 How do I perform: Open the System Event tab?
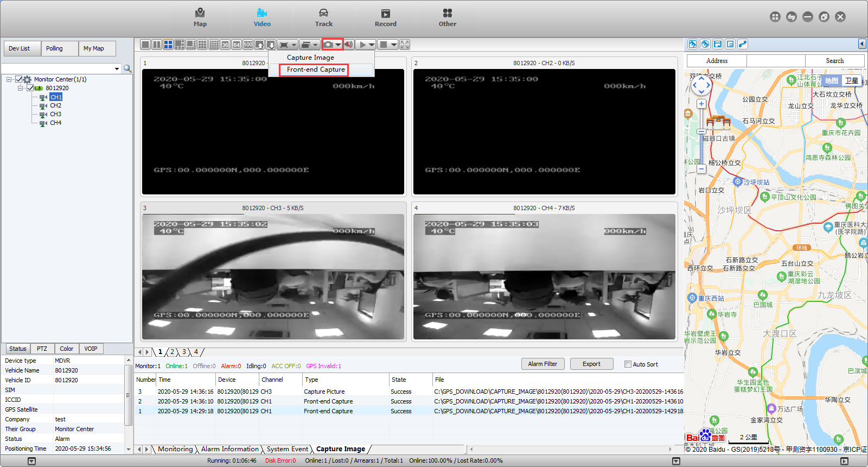288,449
